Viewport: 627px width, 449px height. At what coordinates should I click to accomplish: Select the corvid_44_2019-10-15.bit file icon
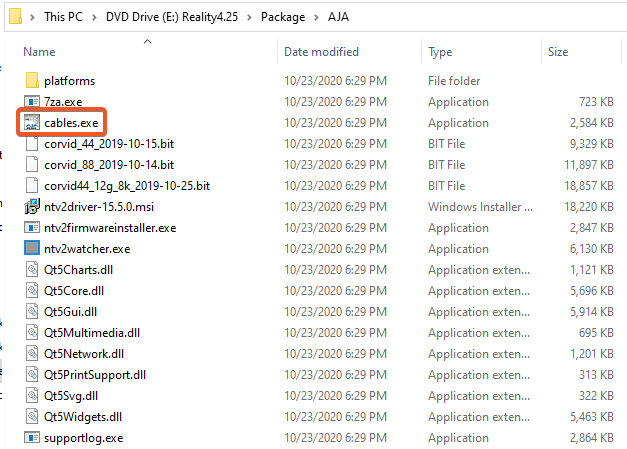pyautogui.click(x=31, y=144)
